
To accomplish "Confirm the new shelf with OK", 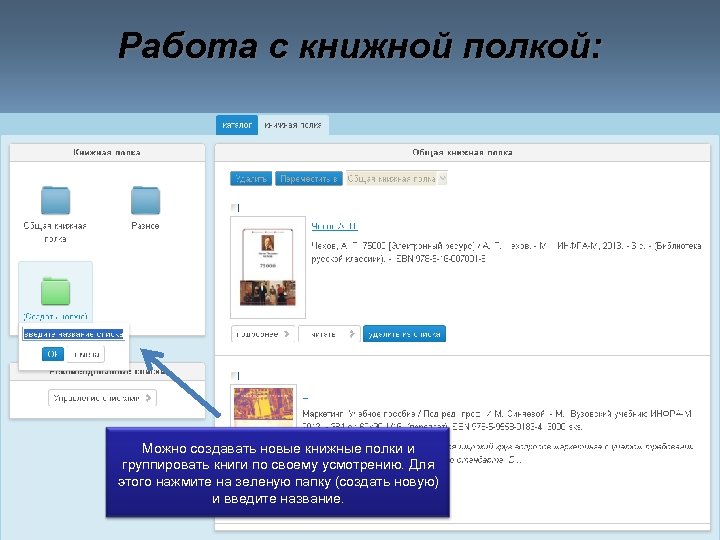I will coord(53,354).
